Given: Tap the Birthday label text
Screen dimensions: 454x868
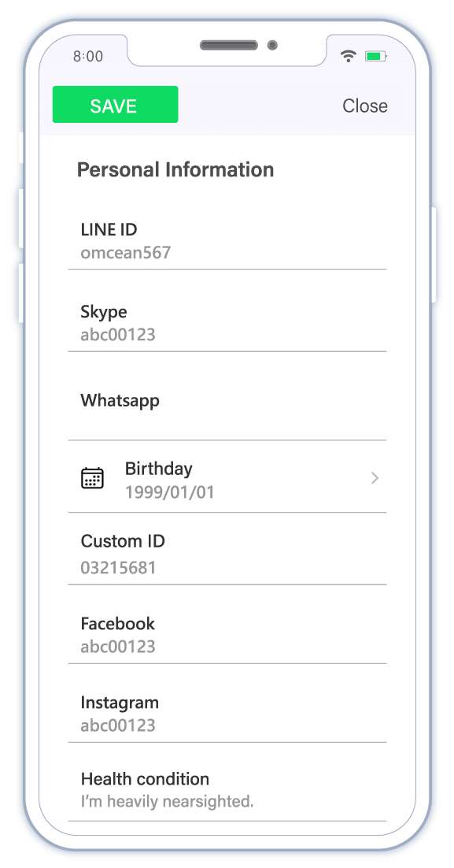Looking at the screenshot, I should pos(159,469).
